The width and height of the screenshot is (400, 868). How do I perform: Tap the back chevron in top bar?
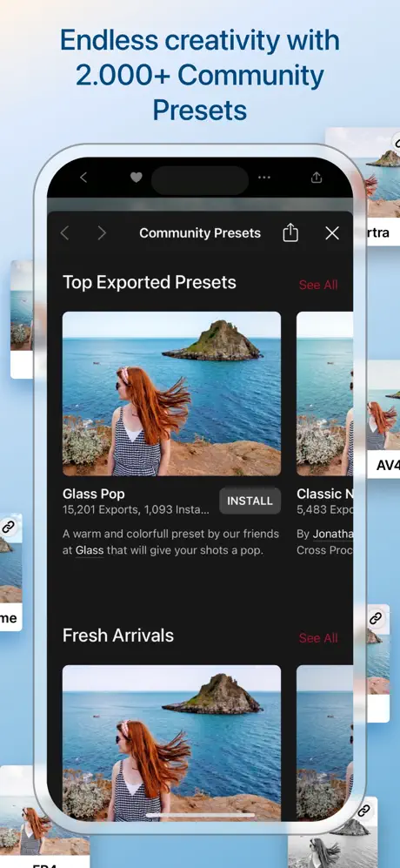tap(83, 178)
